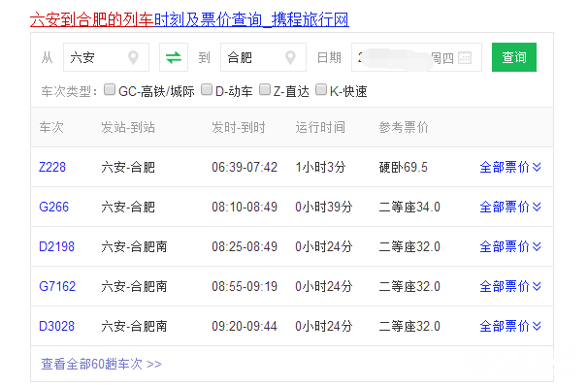This screenshot has height=385, width=588.
Task: Open train G266 link
Action: 54,207
